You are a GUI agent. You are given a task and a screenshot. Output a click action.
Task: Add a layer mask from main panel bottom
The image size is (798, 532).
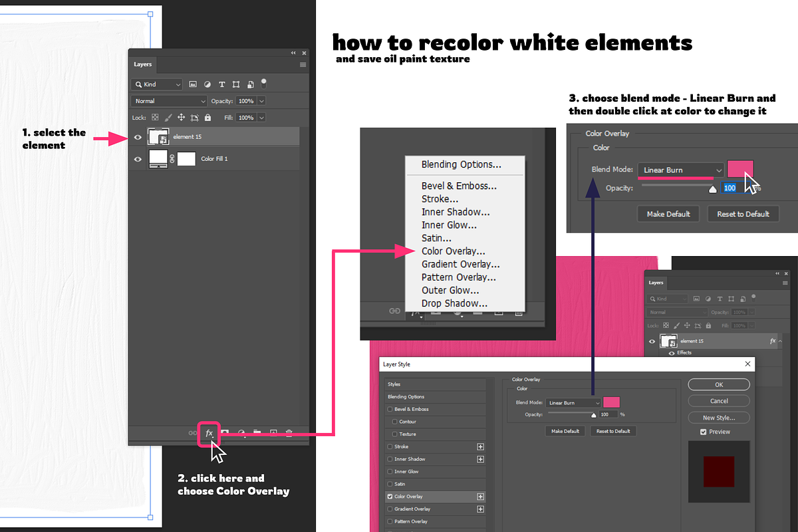pos(225,433)
